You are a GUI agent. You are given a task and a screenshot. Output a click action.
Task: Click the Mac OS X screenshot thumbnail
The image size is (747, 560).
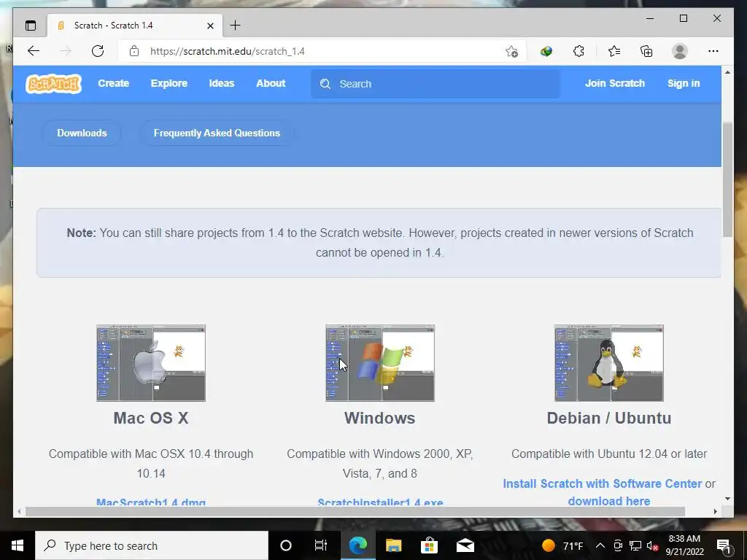[x=151, y=363]
